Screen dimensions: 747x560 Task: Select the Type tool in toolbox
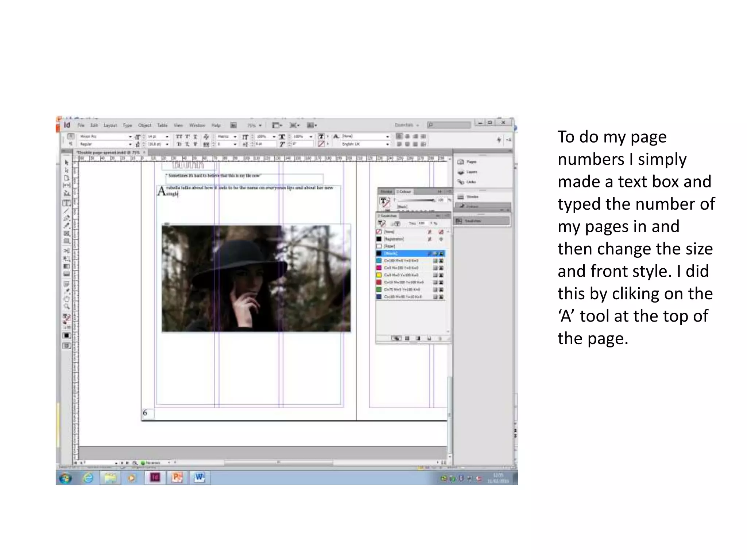66,203
